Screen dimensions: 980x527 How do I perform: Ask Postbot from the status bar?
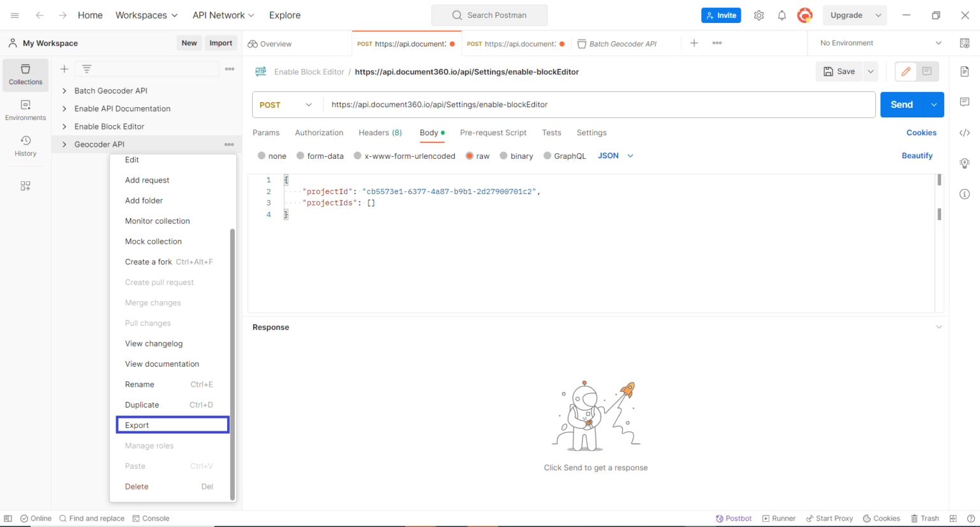[x=733, y=518]
